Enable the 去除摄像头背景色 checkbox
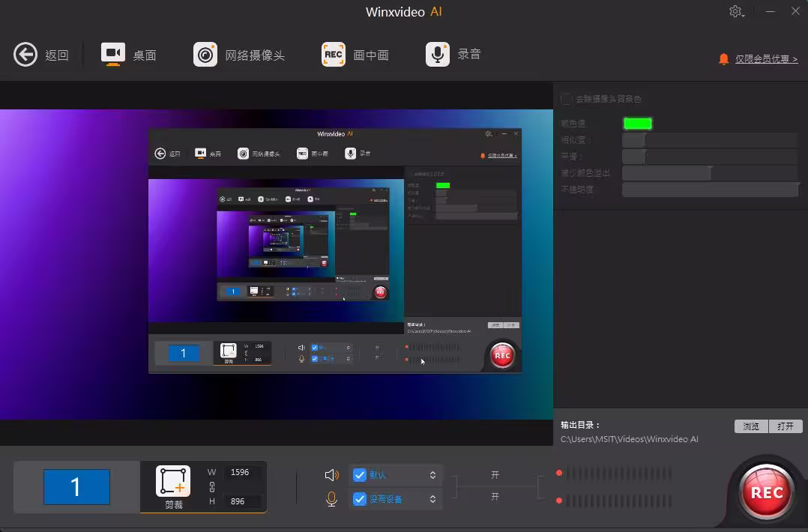The width and height of the screenshot is (808, 532). coord(567,99)
